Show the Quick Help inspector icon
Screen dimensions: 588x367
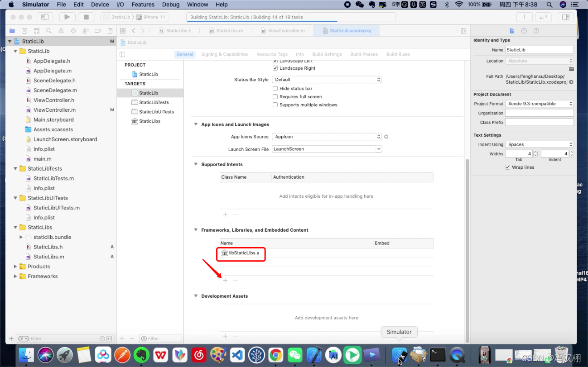point(536,31)
